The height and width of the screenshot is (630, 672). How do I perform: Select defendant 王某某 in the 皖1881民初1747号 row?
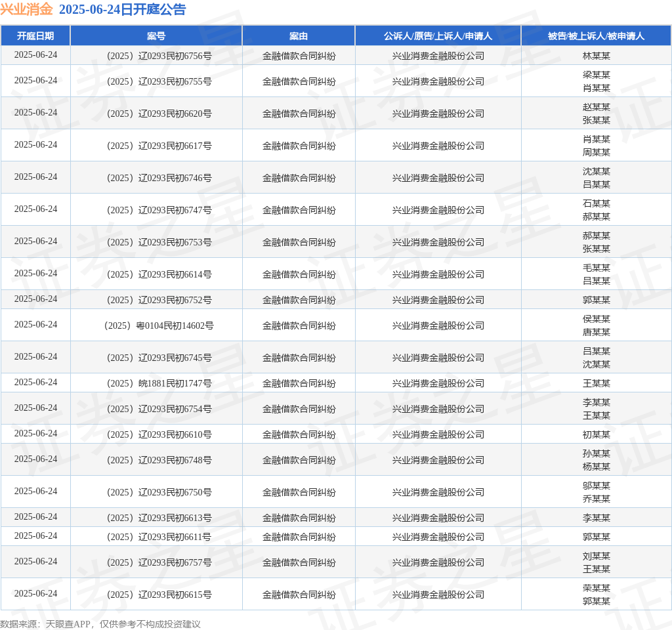(596, 383)
